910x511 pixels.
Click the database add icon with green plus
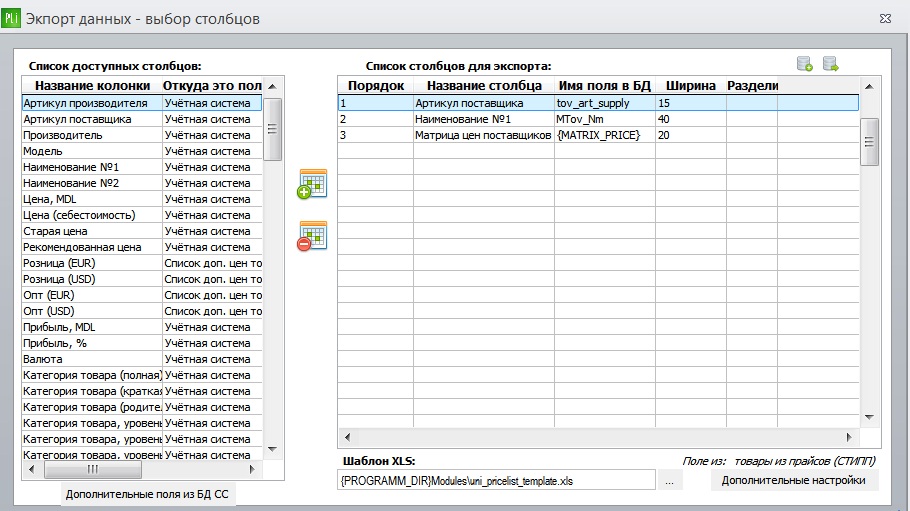click(804, 64)
